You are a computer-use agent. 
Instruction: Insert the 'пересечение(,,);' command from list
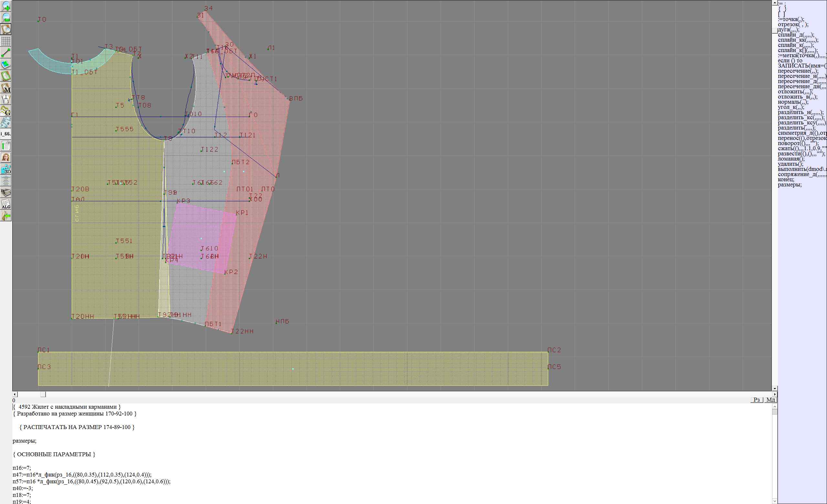pyautogui.click(x=798, y=71)
